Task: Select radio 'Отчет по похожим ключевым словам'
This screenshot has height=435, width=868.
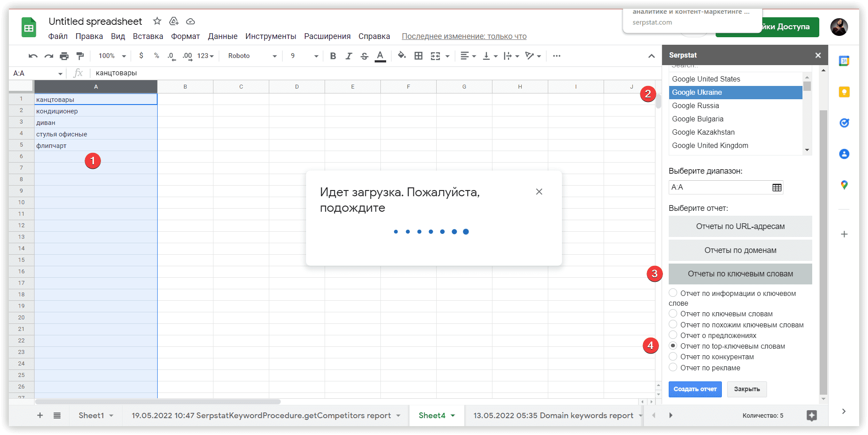Action: [673, 324]
